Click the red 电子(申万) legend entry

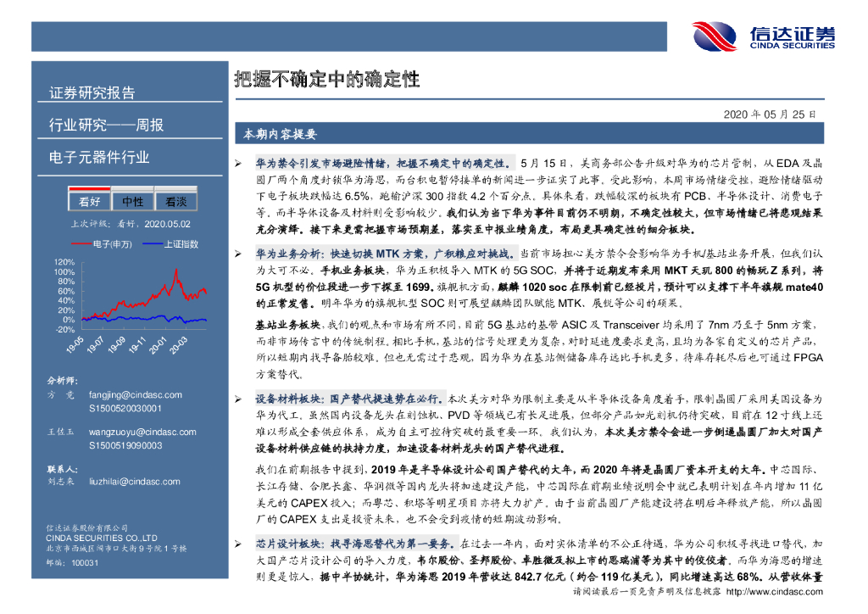102,244
